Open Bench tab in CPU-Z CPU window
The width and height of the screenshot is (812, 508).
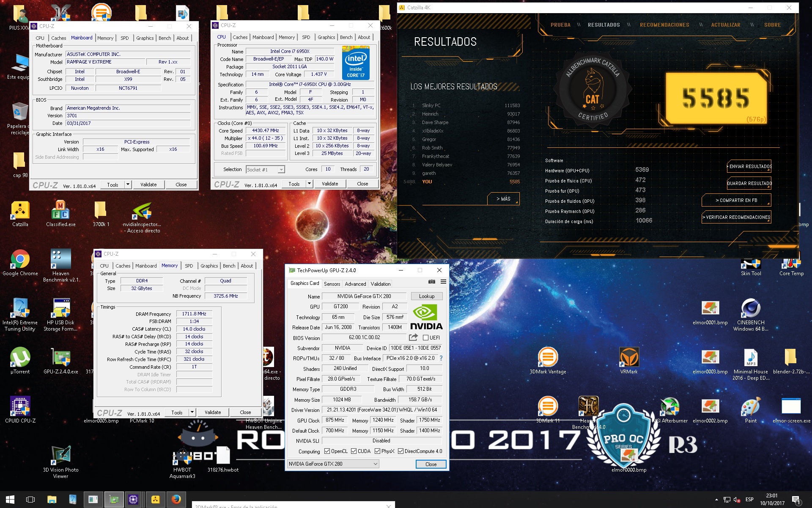click(346, 37)
